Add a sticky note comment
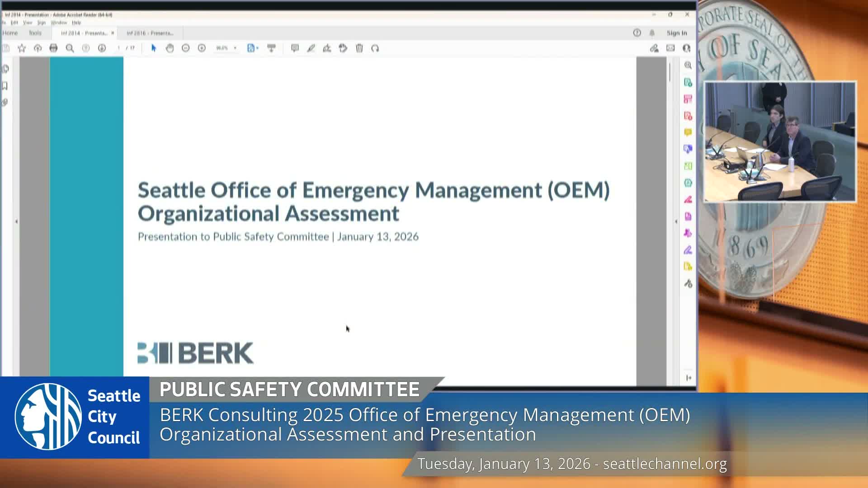This screenshot has height=488, width=868. pyautogui.click(x=295, y=48)
